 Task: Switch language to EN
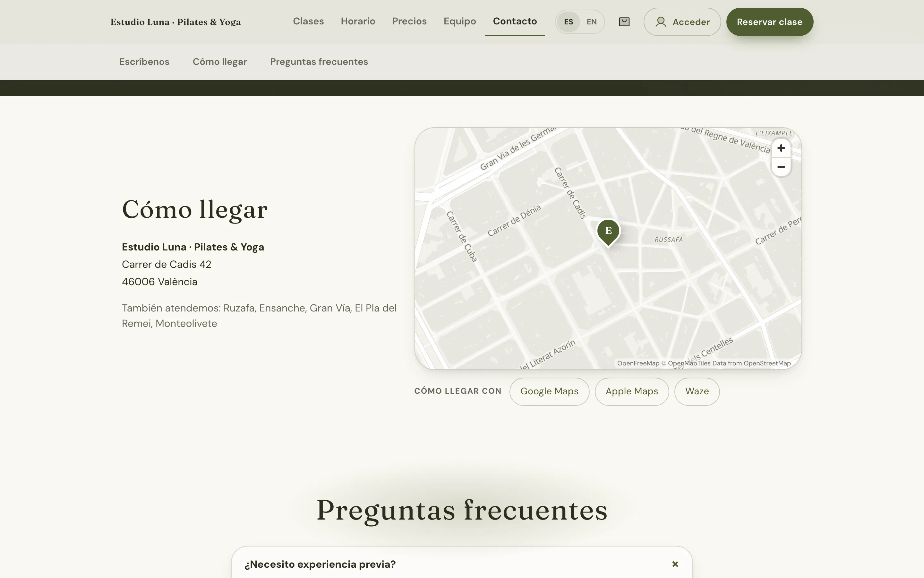[591, 22]
